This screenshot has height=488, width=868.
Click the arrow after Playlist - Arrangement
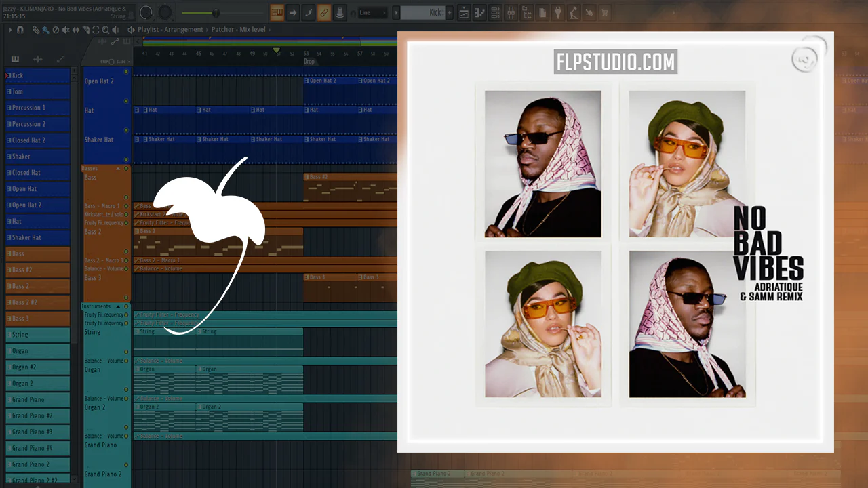pos(208,30)
